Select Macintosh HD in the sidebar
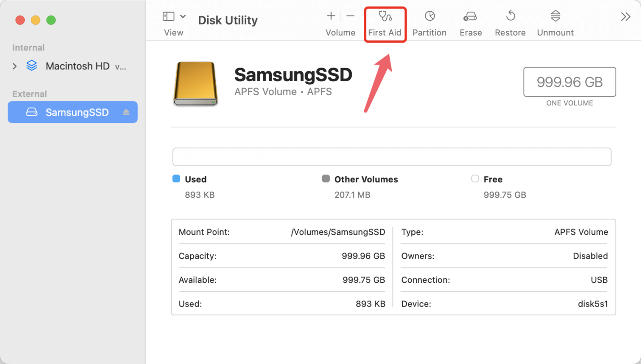Screen dimensions: 641x364 pyautogui.click(x=77, y=65)
